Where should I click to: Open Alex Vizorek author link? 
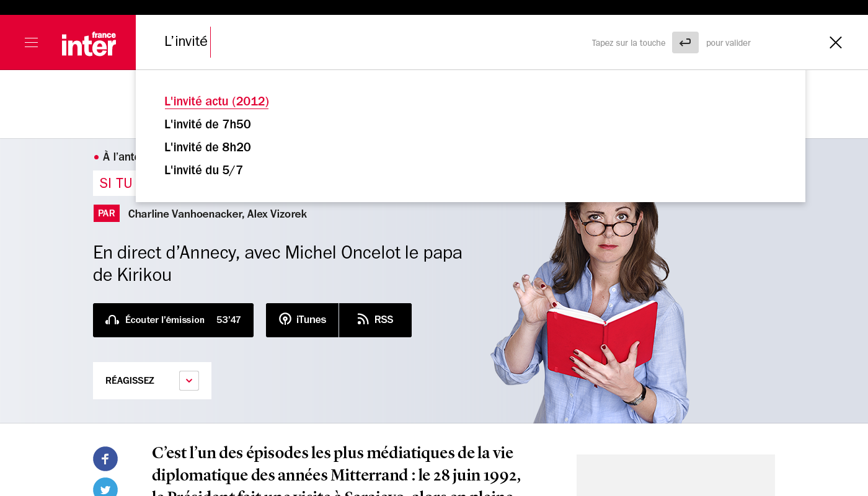click(277, 214)
